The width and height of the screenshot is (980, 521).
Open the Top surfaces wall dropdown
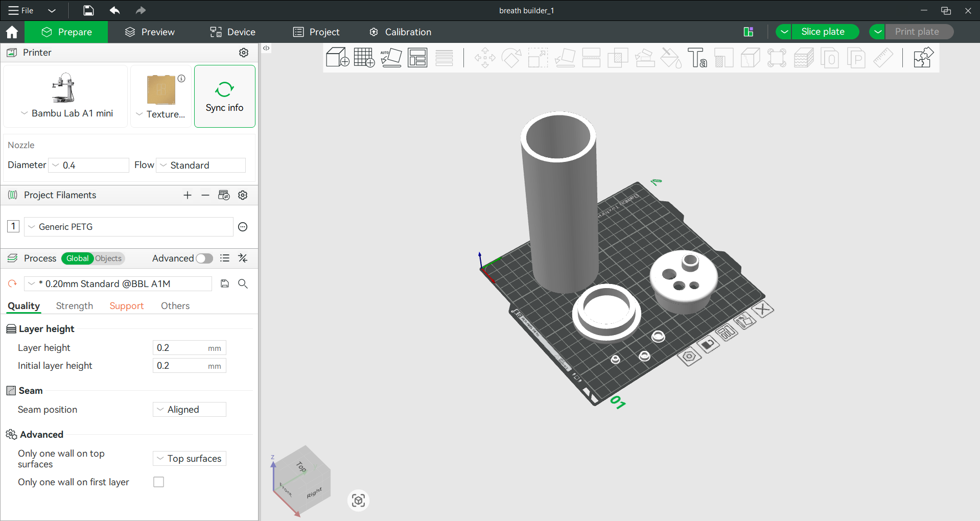[x=190, y=459]
